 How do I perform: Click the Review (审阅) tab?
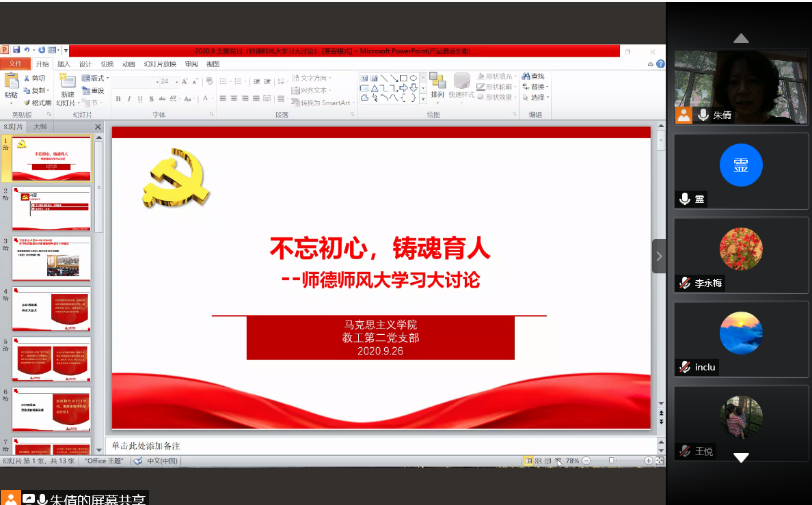191,64
